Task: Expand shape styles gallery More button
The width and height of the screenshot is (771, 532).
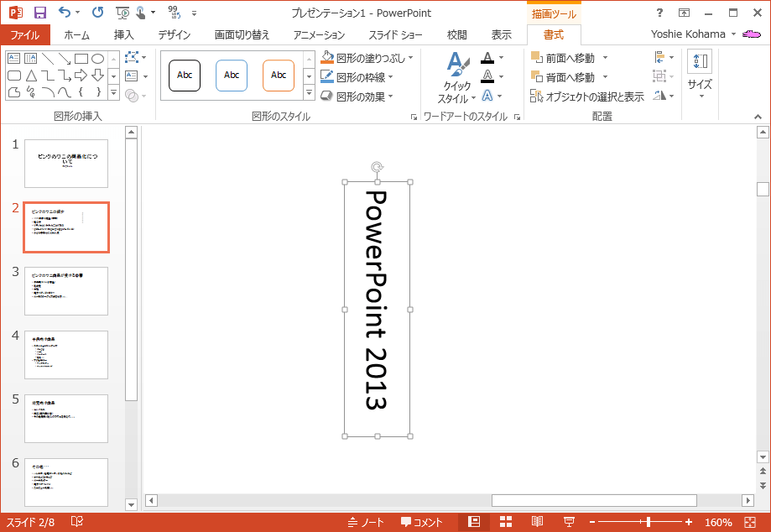Action: click(309, 92)
